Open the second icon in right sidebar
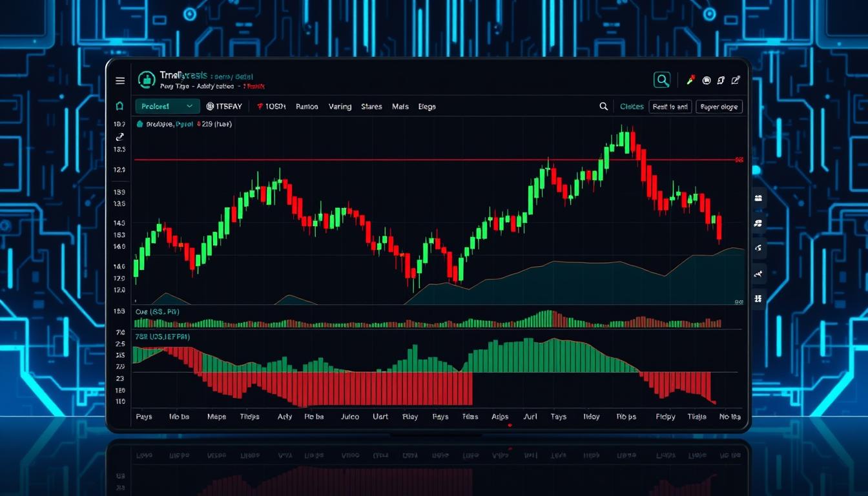This screenshot has width=868, height=496. click(758, 223)
